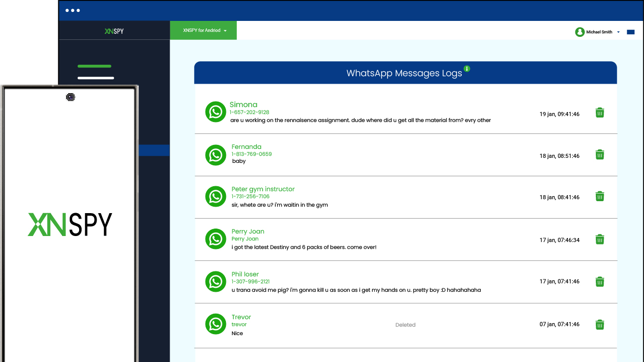Select the green sidebar menu item
This screenshot has height=362, width=644.
tap(95, 66)
